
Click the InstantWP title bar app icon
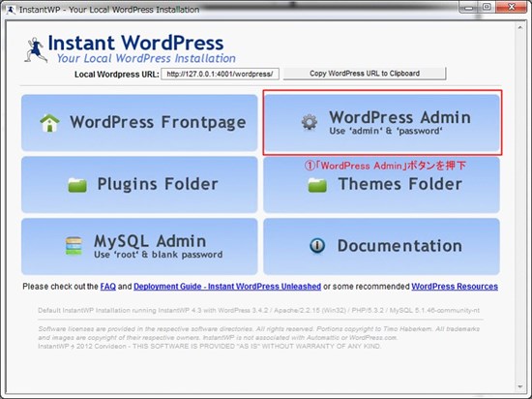[x=11, y=10]
